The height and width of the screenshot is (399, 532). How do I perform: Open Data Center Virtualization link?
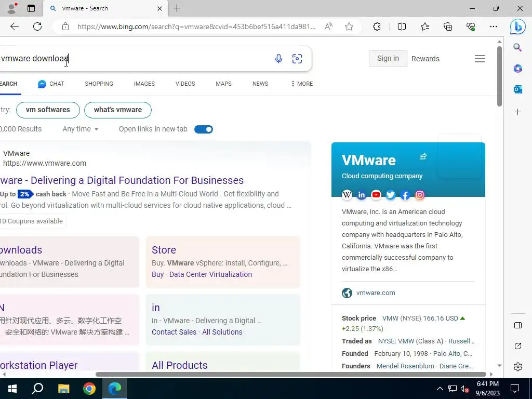pos(210,274)
